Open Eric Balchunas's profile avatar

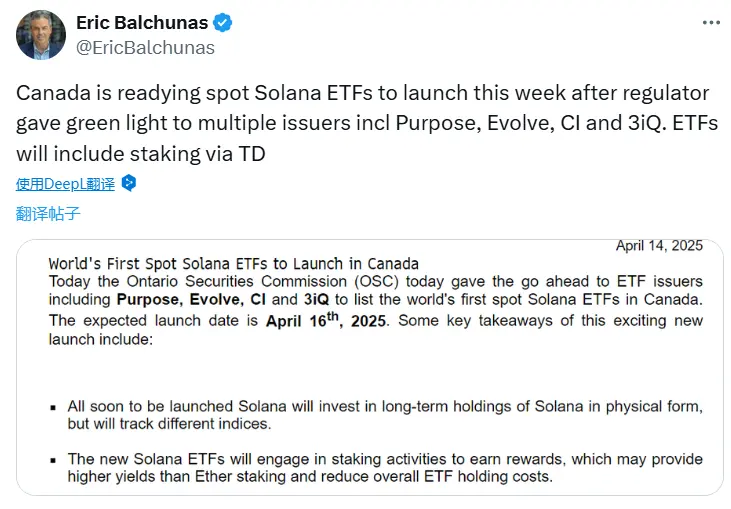click(40, 35)
